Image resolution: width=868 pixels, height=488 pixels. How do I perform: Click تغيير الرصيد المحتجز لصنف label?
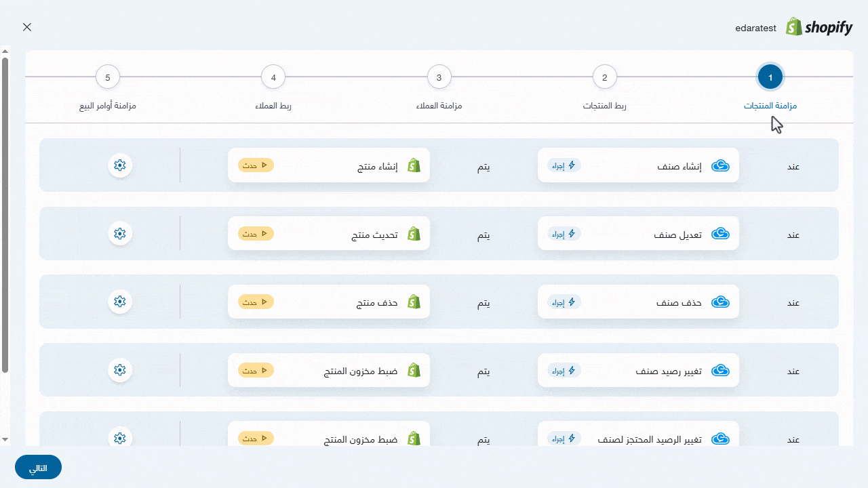[650, 439]
